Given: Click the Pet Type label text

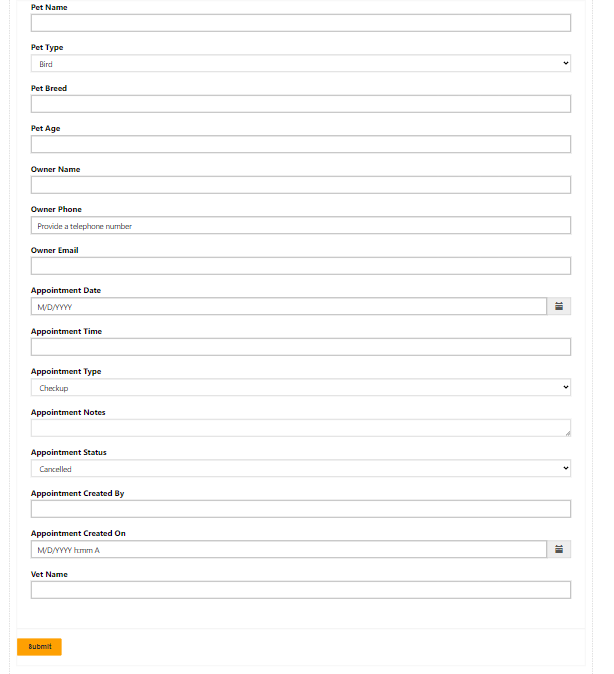Looking at the screenshot, I should coord(47,47).
